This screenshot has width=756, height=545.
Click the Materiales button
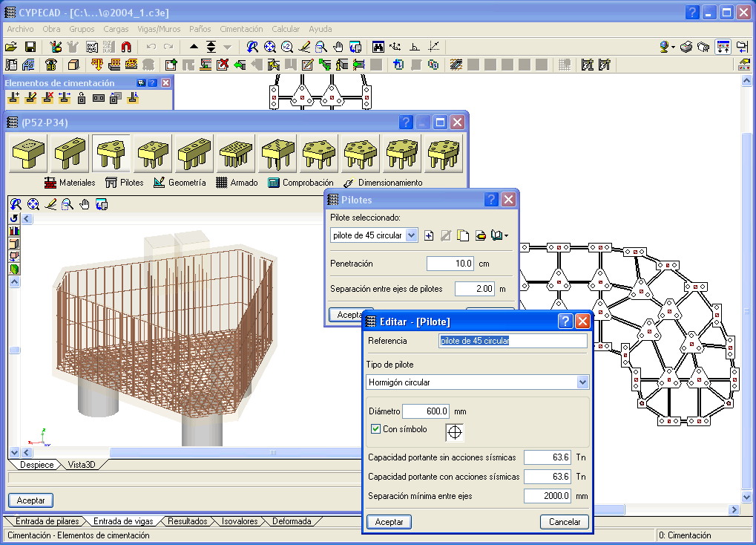(70, 183)
